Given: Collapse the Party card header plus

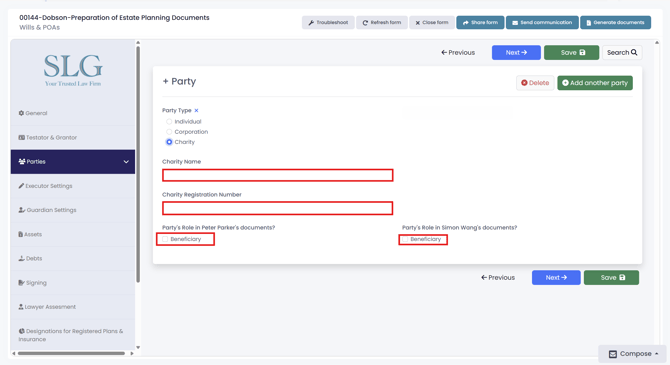Looking at the screenshot, I should click(165, 81).
